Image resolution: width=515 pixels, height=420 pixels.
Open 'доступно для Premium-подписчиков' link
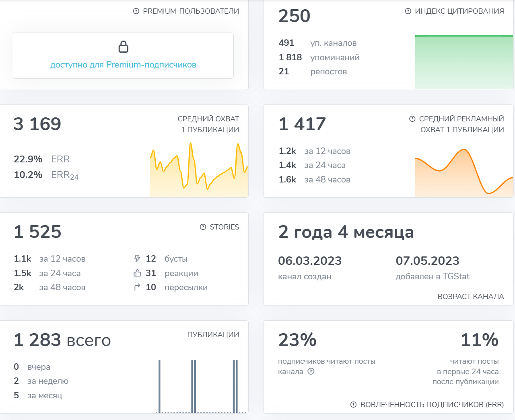coord(123,65)
